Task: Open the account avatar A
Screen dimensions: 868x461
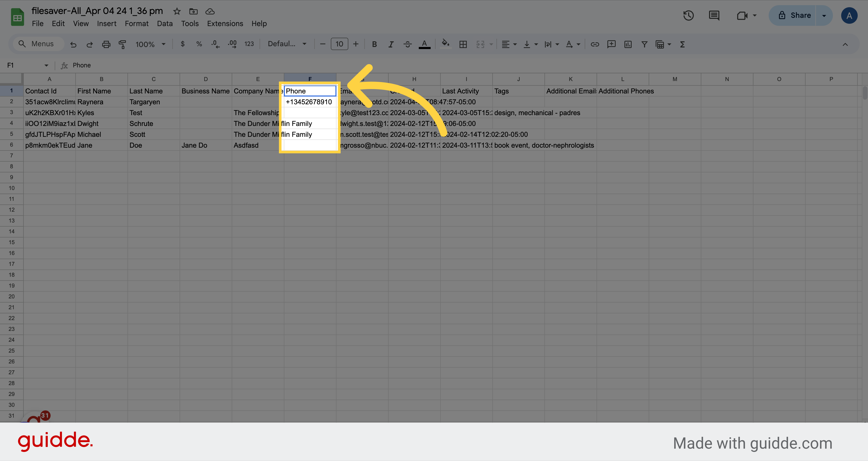Action: point(849,15)
